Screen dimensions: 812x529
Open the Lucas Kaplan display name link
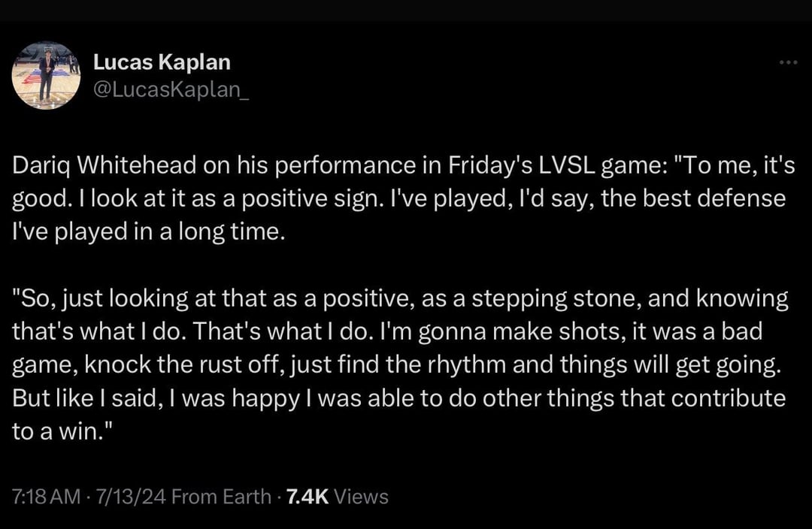click(162, 62)
